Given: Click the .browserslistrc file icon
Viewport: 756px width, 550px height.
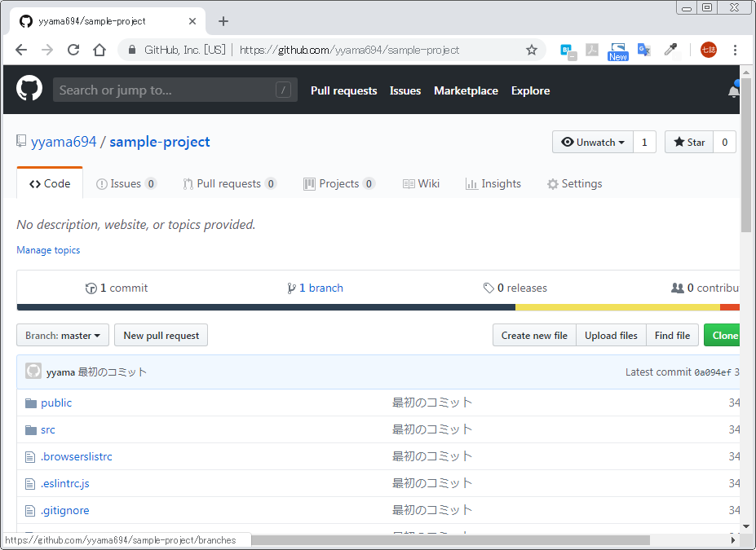Looking at the screenshot, I should [x=30, y=457].
